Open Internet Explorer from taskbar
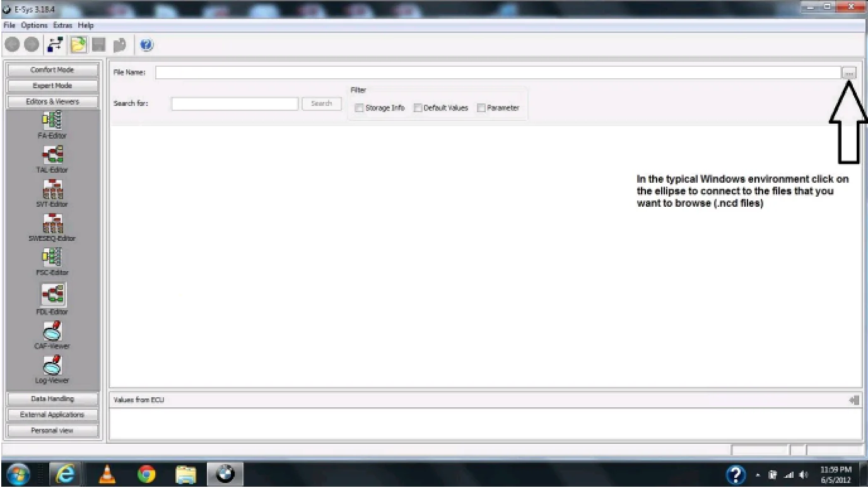868x488 pixels. pyautogui.click(x=65, y=474)
